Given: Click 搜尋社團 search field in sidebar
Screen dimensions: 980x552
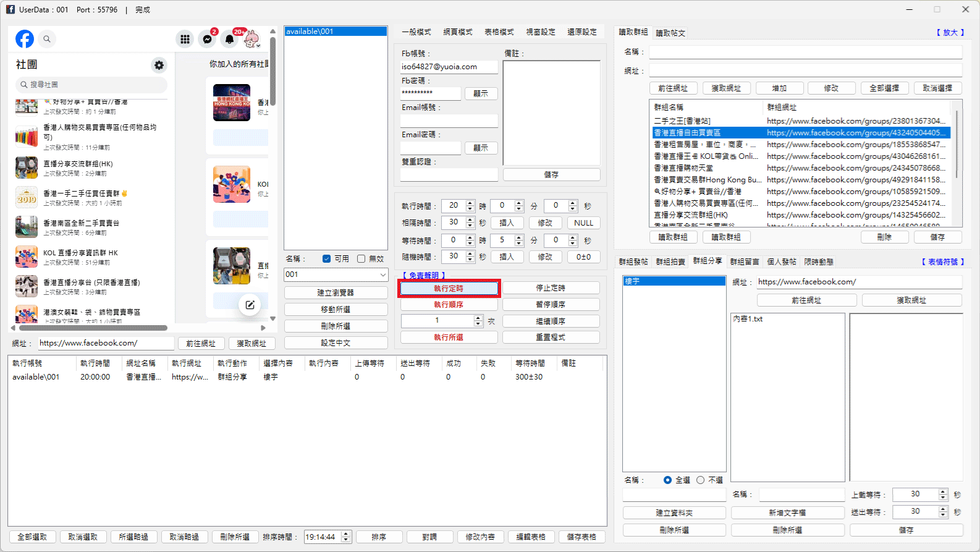Looking at the screenshot, I should (91, 85).
